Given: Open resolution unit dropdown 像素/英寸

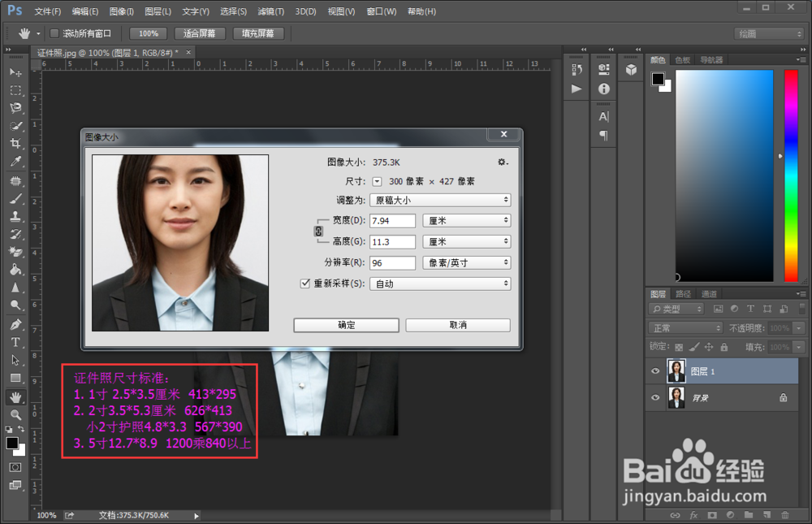Looking at the screenshot, I should coord(467,262).
